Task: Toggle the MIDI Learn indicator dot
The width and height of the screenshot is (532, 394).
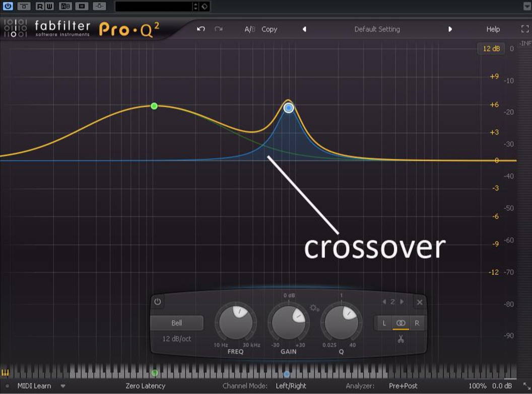Action: [8, 386]
